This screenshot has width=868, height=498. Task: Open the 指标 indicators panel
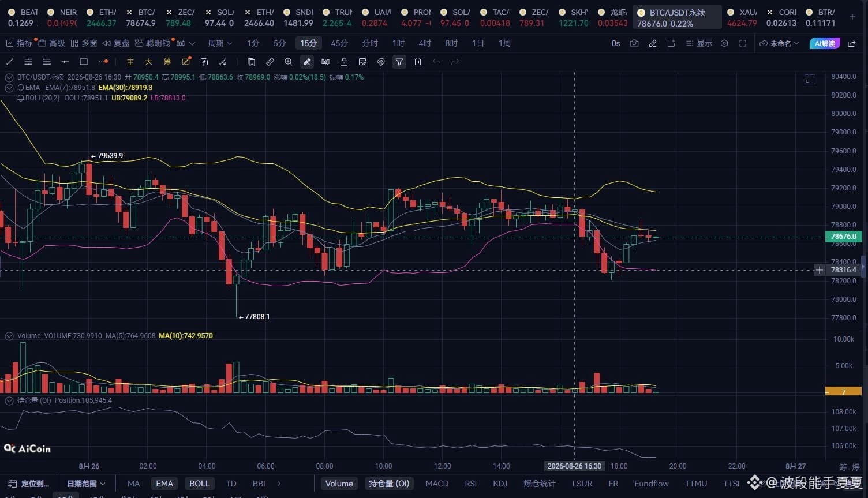click(19, 43)
